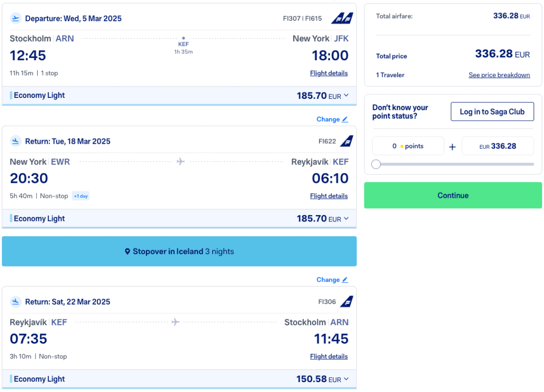
Task: Click the landing plane icon for 18 Mar return
Action: pyautogui.click(x=16, y=141)
